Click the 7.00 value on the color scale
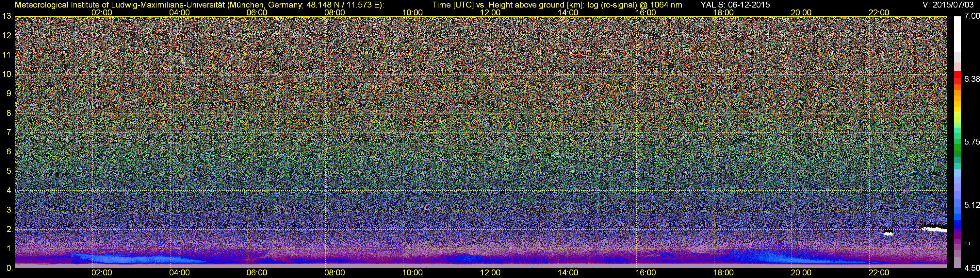 pyautogui.click(x=972, y=16)
